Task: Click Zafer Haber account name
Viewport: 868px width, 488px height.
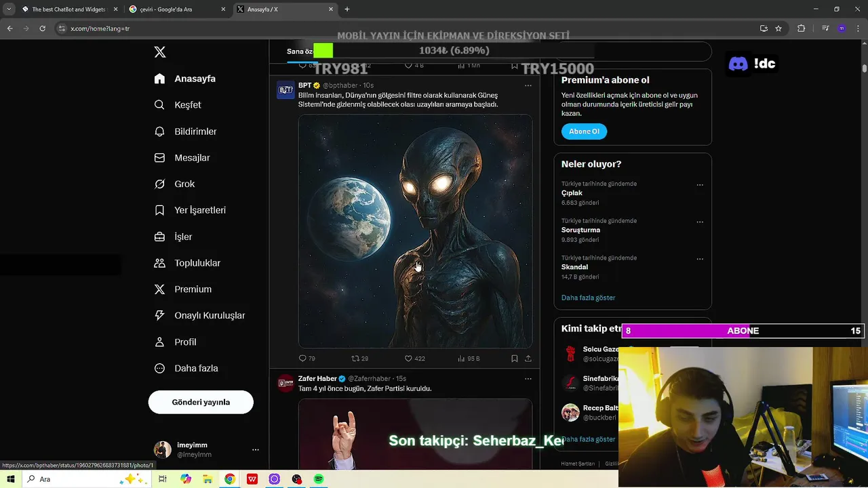Action: (x=317, y=379)
